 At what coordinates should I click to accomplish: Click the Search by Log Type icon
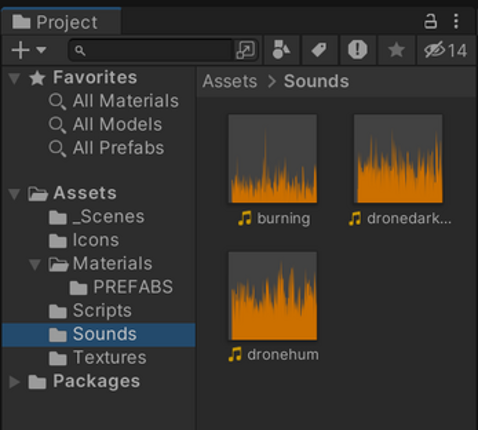click(358, 50)
